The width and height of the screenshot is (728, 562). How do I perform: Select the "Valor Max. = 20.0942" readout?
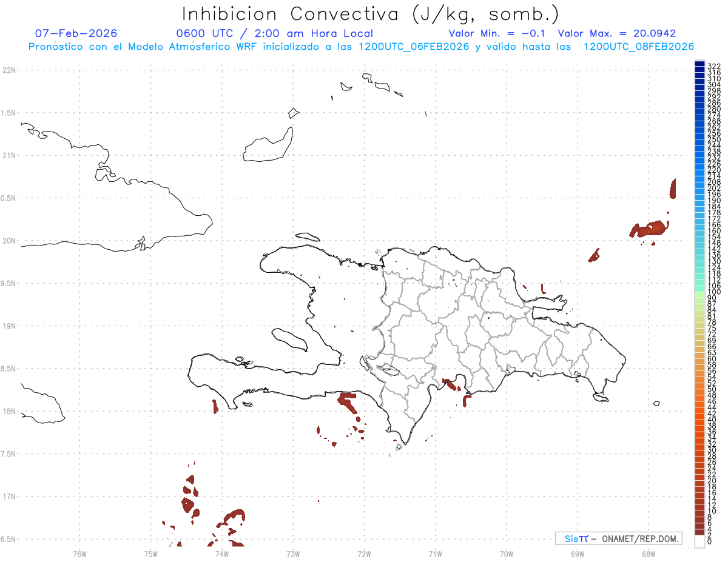click(617, 34)
